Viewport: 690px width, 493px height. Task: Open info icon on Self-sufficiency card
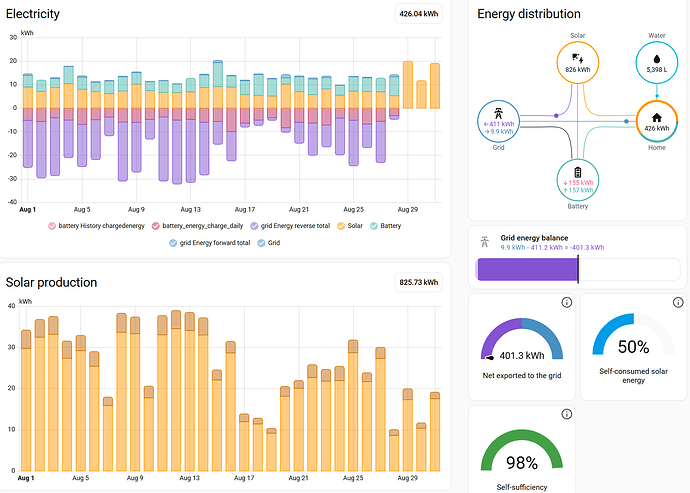[566, 414]
